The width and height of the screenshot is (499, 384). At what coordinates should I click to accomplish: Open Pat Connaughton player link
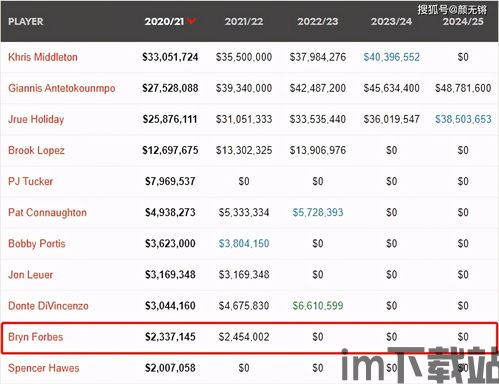click(47, 213)
